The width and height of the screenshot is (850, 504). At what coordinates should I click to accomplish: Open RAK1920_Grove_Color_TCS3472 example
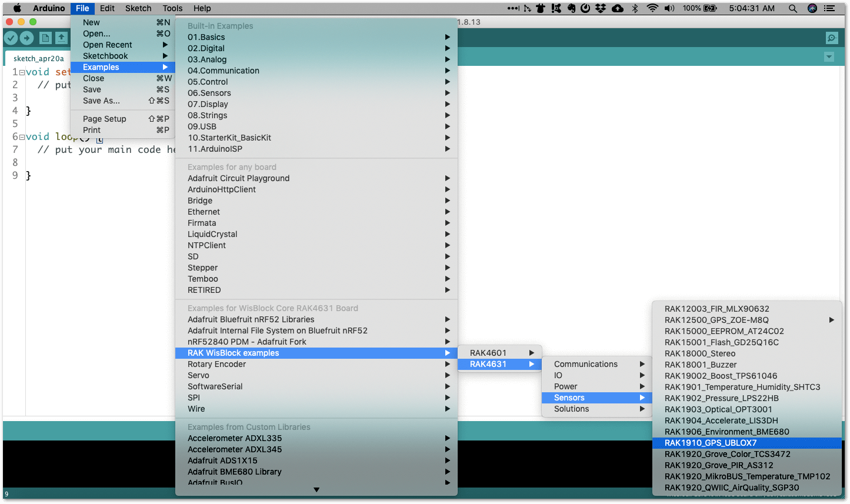tap(747, 454)
